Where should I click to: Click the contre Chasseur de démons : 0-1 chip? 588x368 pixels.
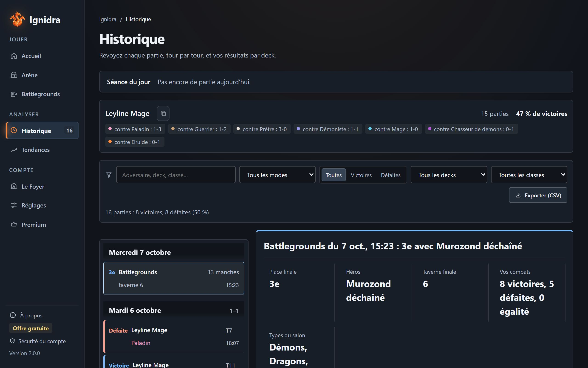[x=471, y=129]
